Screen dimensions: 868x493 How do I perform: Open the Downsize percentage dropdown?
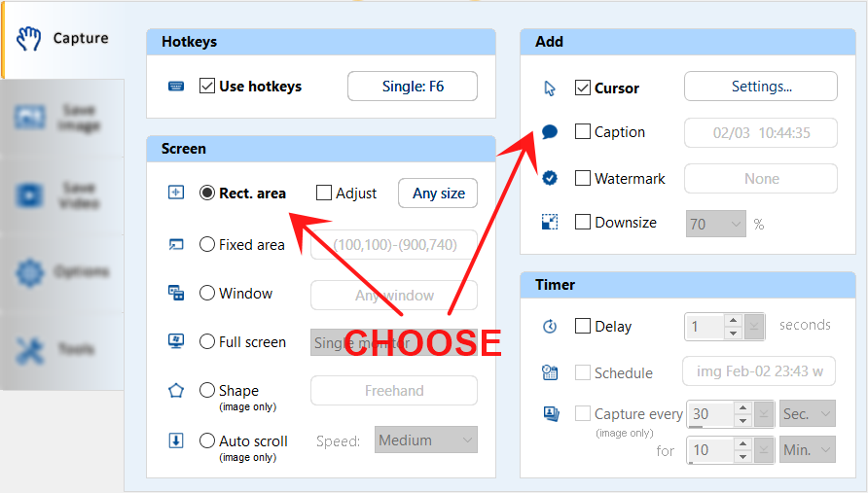[716, 224]
